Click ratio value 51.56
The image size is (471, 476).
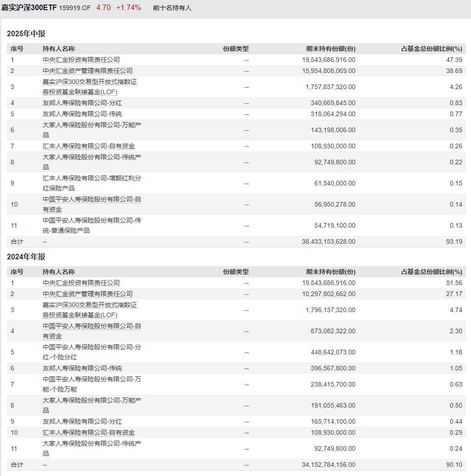454,283
